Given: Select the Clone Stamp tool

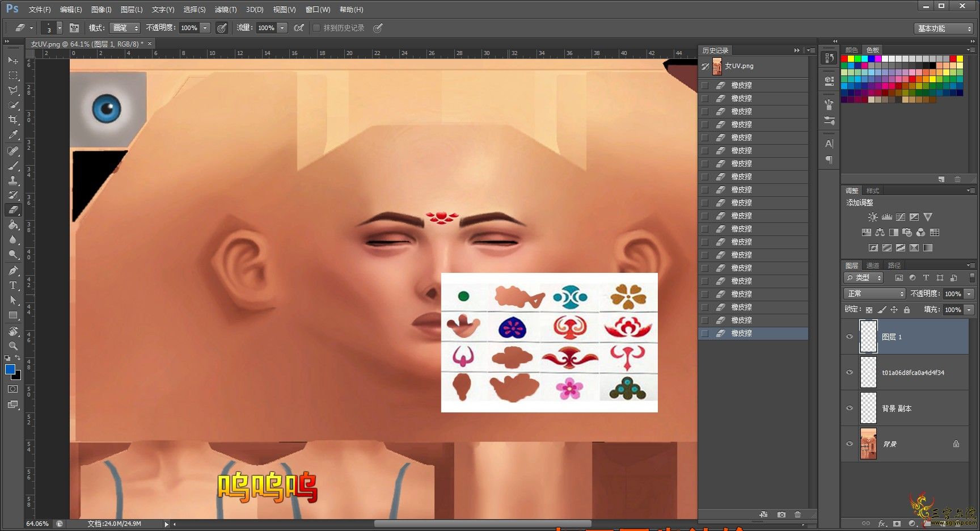Looking at the screenshot, I should tap(13, 180).
